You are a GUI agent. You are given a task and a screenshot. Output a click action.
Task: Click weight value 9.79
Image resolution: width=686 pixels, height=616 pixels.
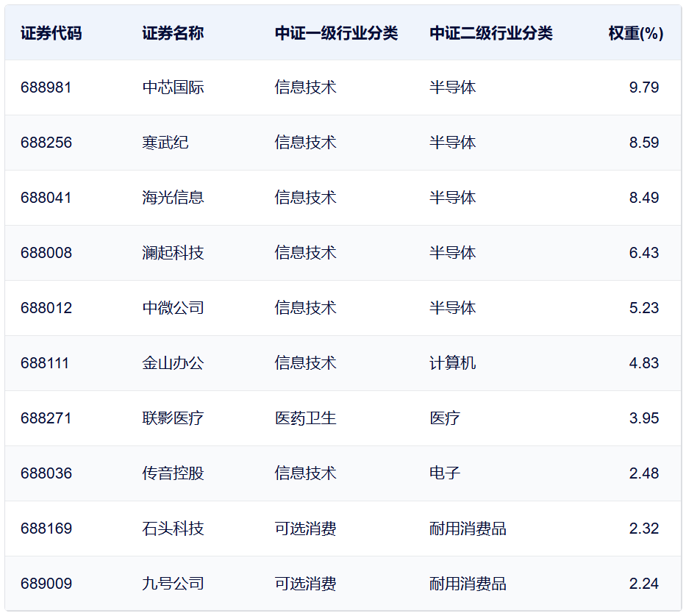(644, 87)
